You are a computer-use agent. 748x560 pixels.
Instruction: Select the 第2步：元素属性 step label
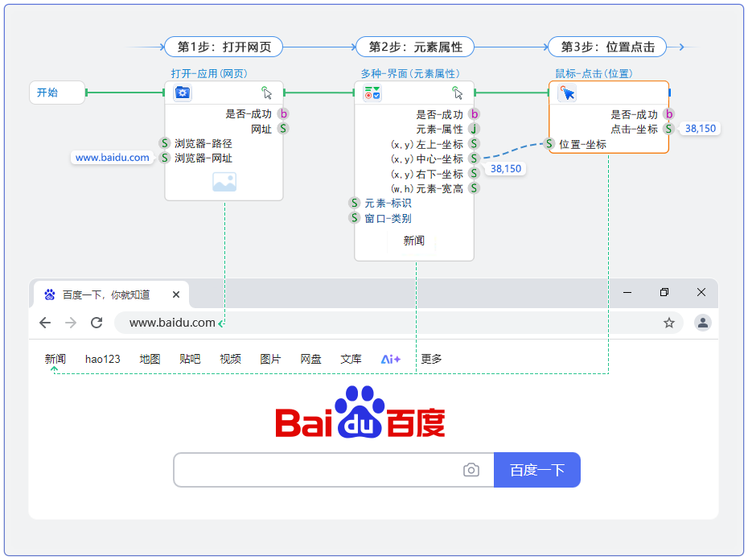[415, 47]
